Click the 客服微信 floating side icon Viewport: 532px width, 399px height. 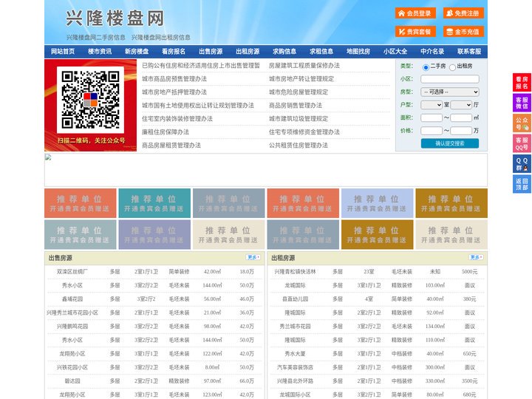[522, 103]
